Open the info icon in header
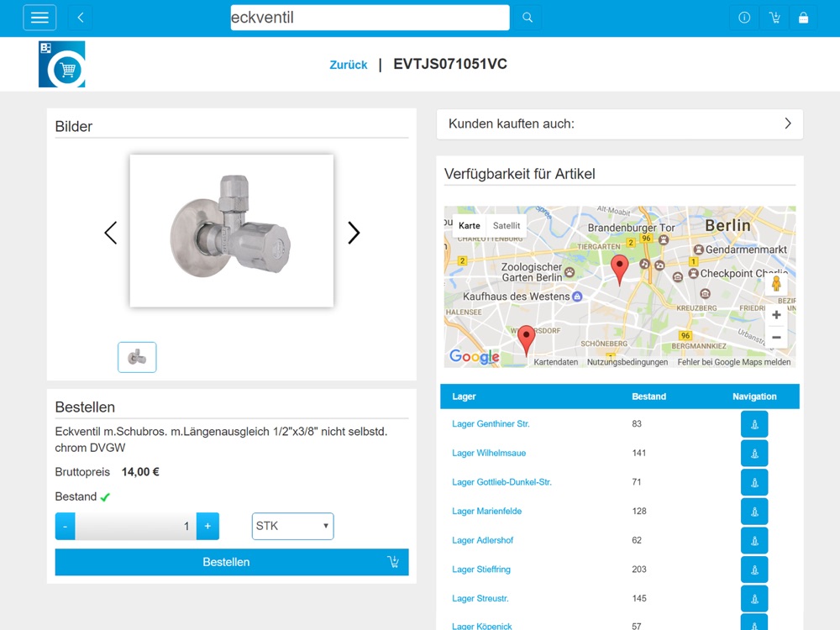Screen dimensions: 840x630 (744, 18)
